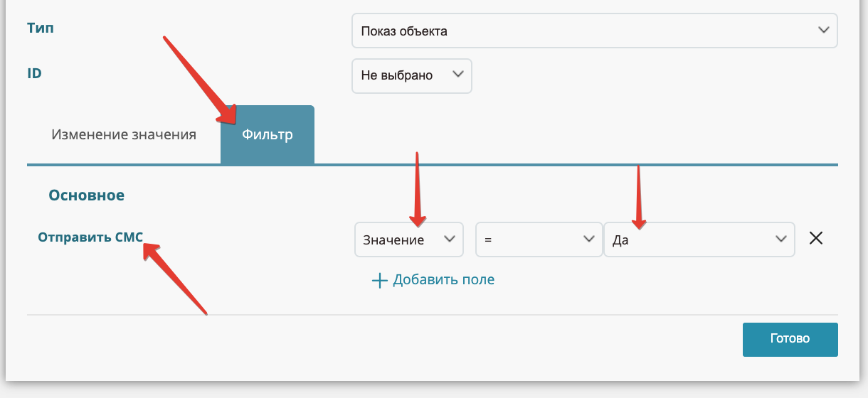Click the chevron arrow beside Не выбрано
Image resolution: width=868 pixels, height=398 pixels.
(457, 75)
